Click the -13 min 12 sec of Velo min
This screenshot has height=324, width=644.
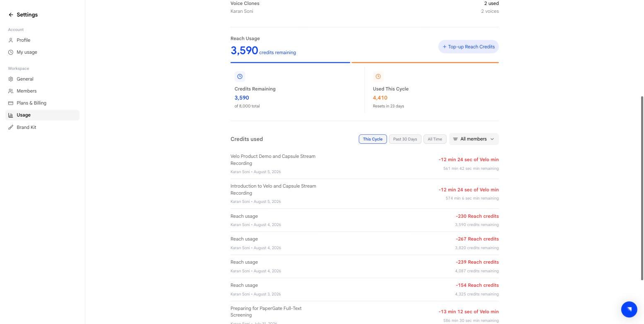point(469,312)
